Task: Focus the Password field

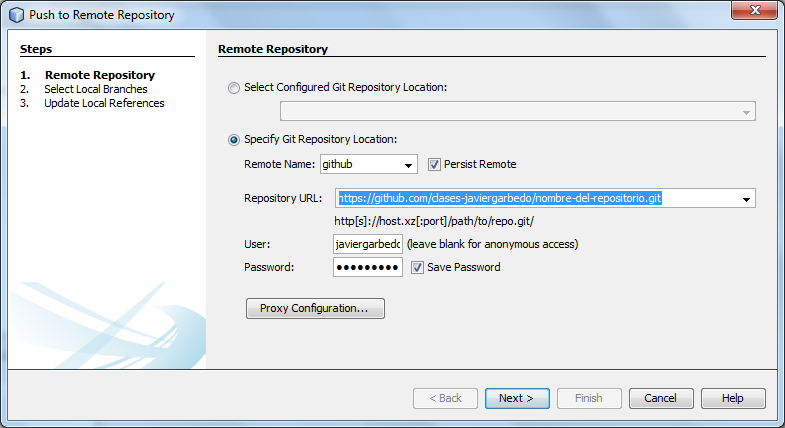Action: (x=368, y=267)
